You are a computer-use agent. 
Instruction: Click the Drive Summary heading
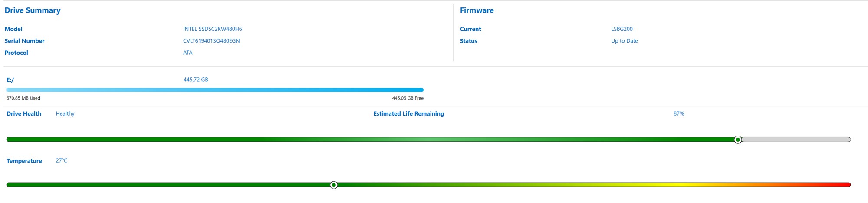(33, 10)
